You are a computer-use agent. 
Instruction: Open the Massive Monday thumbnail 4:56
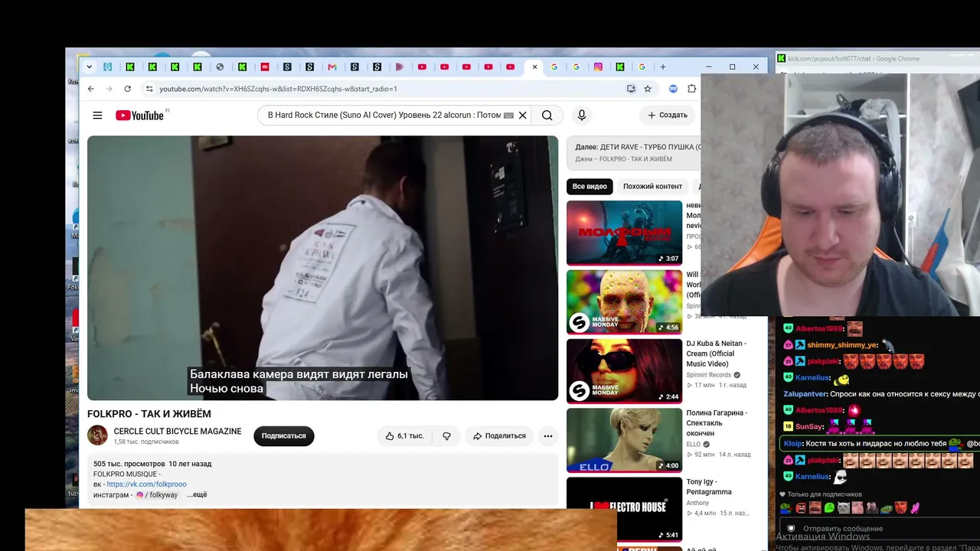pos(624,302)
